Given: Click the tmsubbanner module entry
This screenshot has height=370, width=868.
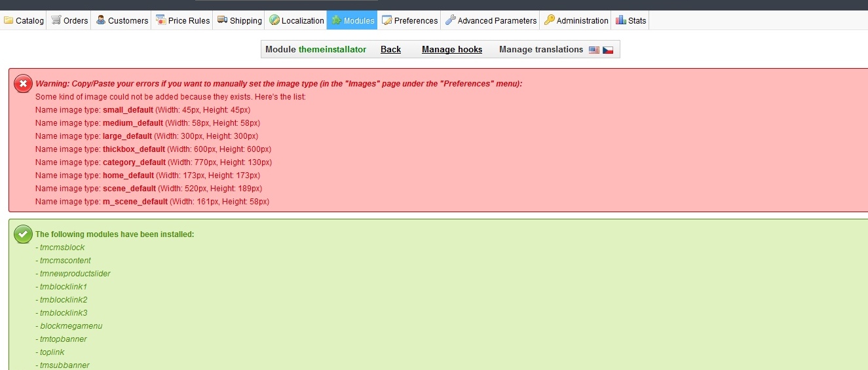Looking at the screenshot, I should [x=63, y=365].
